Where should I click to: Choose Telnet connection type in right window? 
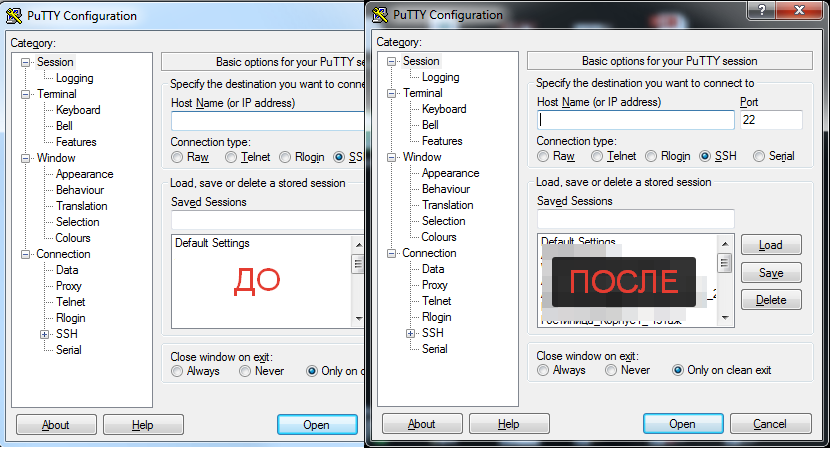coord(597,156)
